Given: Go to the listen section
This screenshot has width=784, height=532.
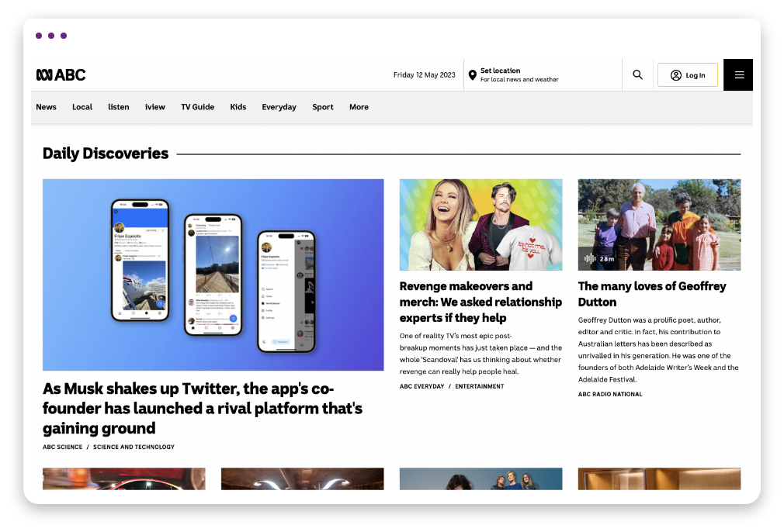Looking at the screenshot, I should coord(119,107).
